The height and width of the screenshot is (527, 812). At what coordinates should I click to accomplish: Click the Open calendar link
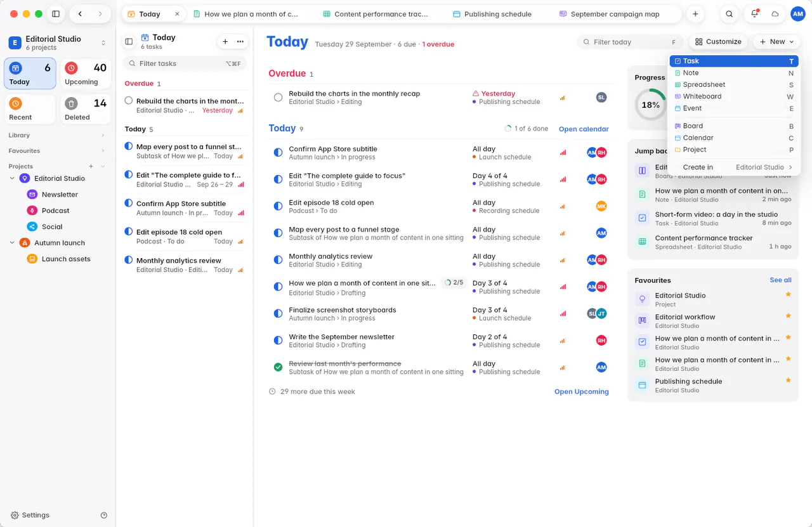[x=584, y=129]
